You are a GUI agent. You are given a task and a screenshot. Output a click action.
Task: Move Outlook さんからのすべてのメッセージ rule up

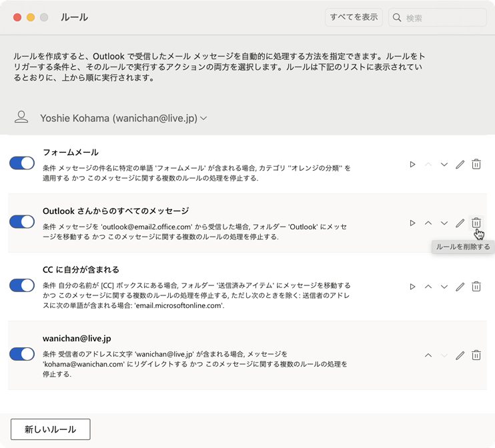click(428, 223)
